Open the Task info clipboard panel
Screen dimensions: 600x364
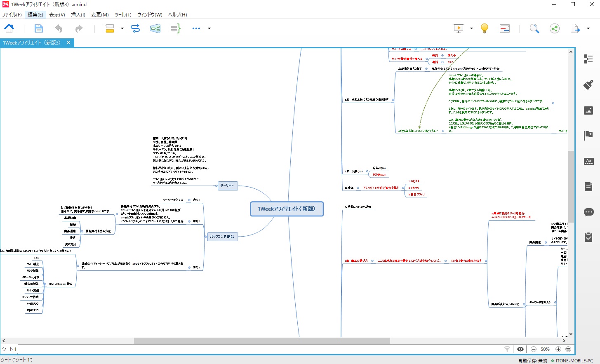pos(588,237)
